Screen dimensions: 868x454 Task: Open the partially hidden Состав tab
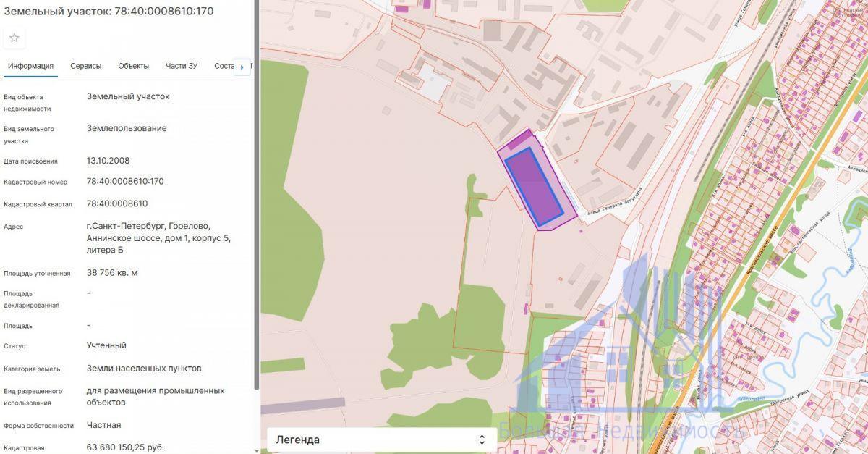point(224,66)
